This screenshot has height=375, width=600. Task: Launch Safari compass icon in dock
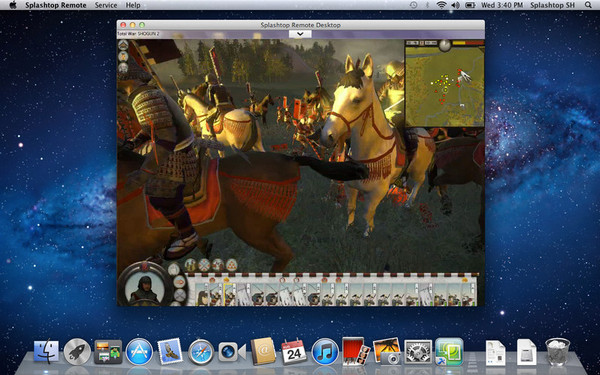point(201,352)
